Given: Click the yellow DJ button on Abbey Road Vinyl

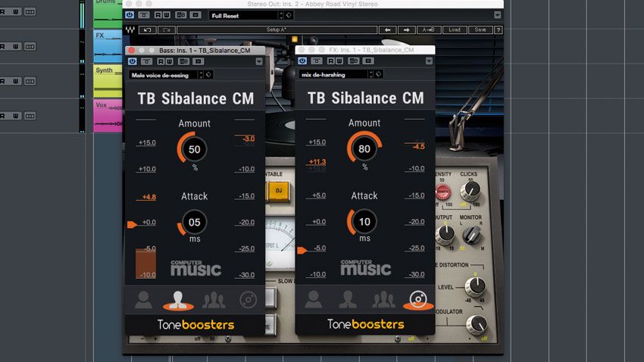Looking at the screenshot, I should click(x=279, y=191).
